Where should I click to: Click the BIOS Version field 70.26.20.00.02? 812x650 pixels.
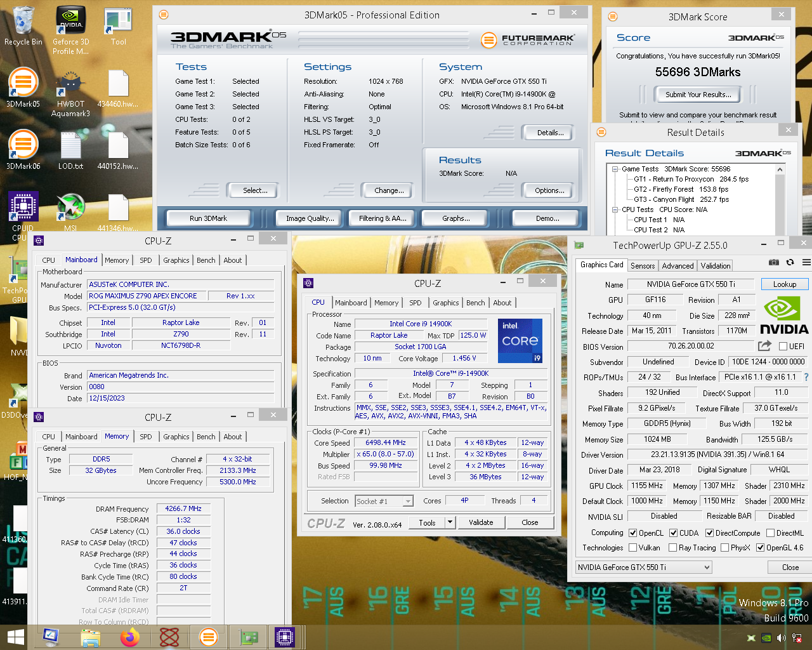(x=691, y=346)
